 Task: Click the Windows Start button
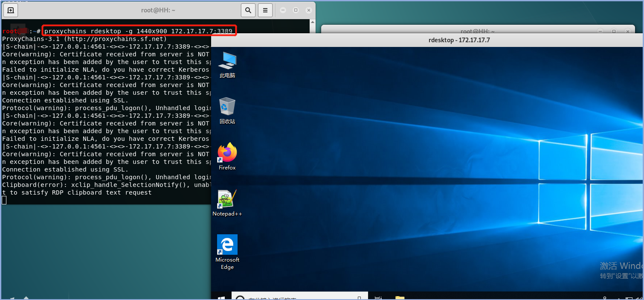[x=221, y=298]
